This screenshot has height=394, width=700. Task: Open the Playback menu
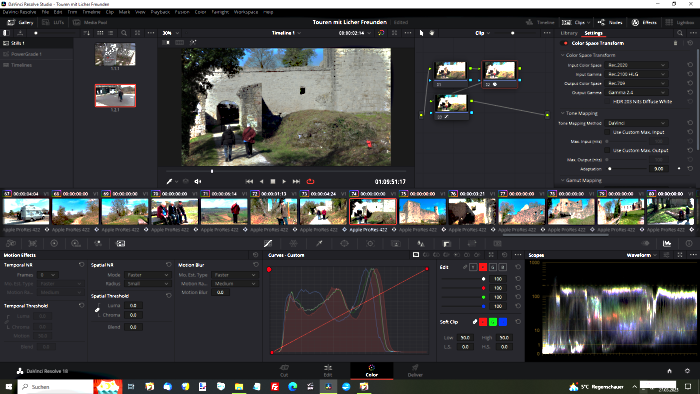pyautogui.click(x=160, y=12)
